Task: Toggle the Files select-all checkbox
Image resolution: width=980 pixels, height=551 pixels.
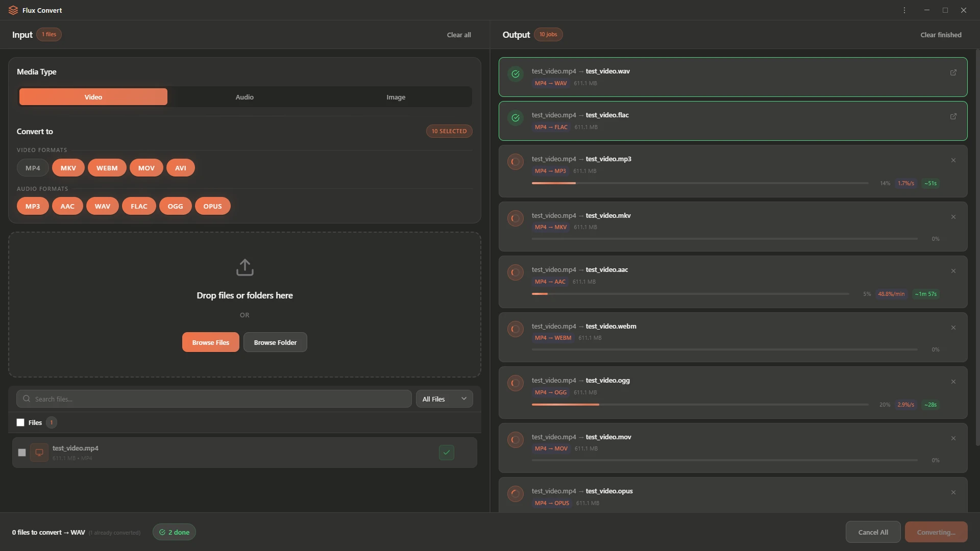Action: (20, 422)
